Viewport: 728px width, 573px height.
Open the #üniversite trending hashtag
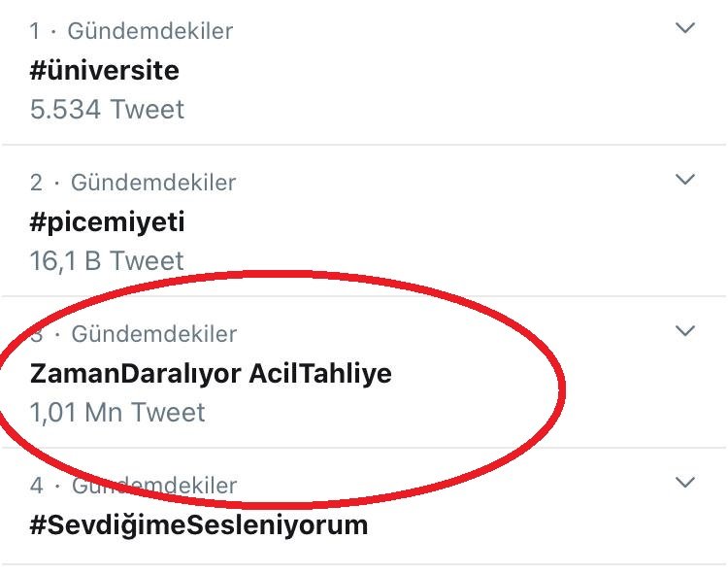(105, 71)
